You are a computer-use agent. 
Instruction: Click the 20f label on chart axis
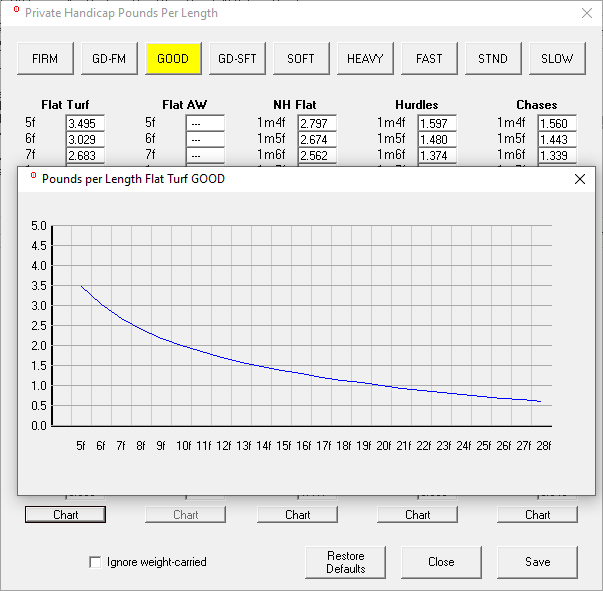[384, 446]
